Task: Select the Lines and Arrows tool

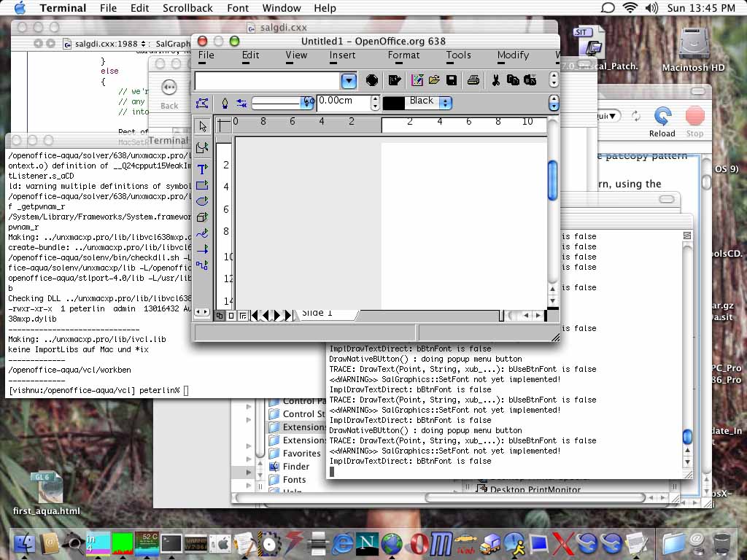Action: [203, 249]
